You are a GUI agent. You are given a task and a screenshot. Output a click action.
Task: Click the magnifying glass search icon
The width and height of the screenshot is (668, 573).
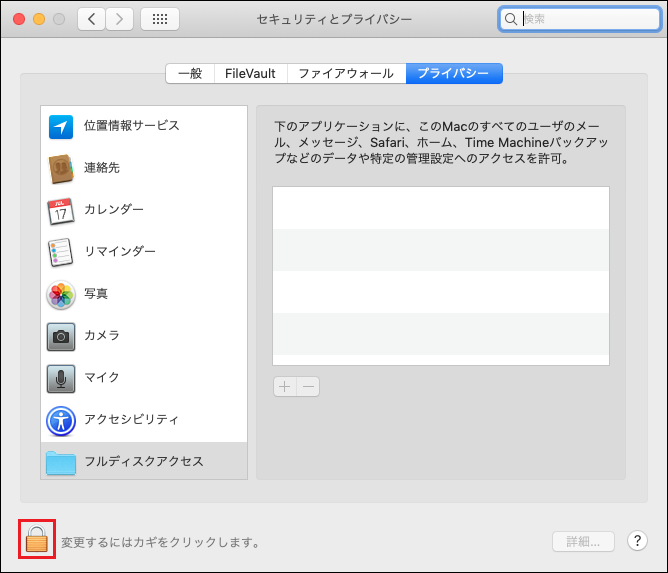click(510, 19)
